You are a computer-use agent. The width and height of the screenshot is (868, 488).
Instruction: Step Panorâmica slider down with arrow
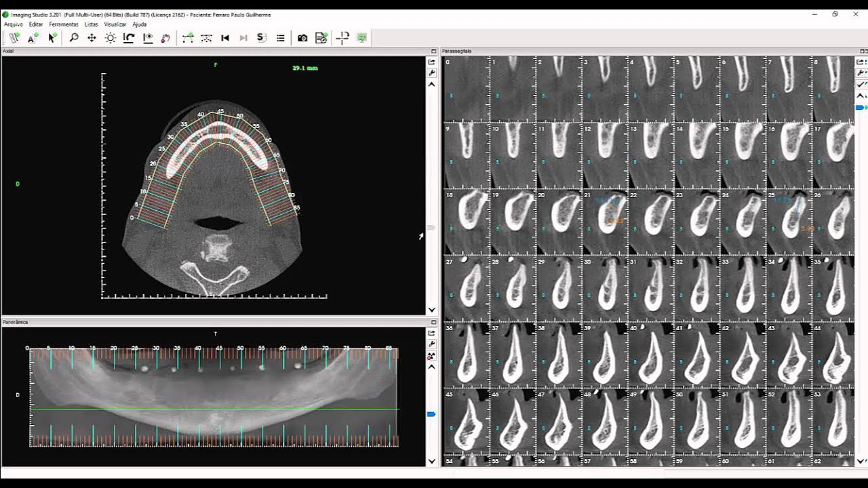[x=431, y=461]
